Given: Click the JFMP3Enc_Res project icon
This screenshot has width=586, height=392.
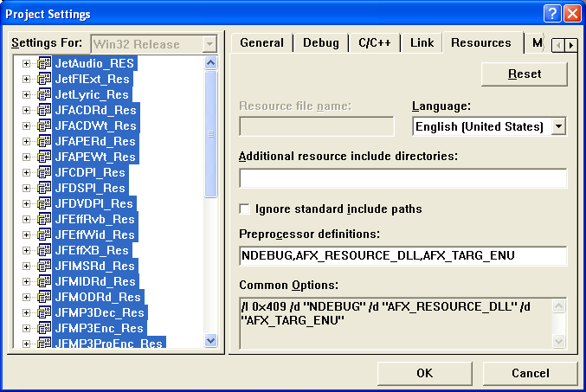Looking at the screenshot, I should click(44, 328).
